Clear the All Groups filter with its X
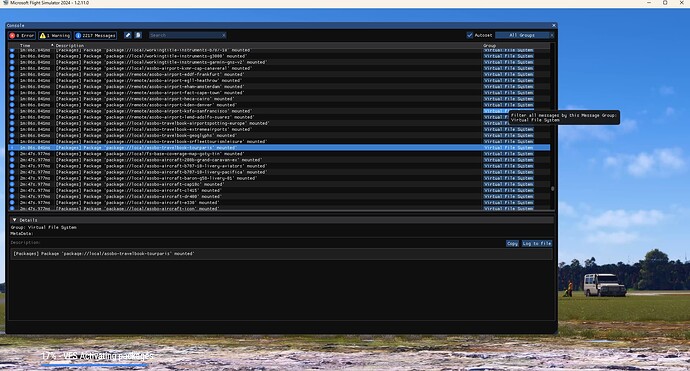The image size is (690, 371). (551, 35)
